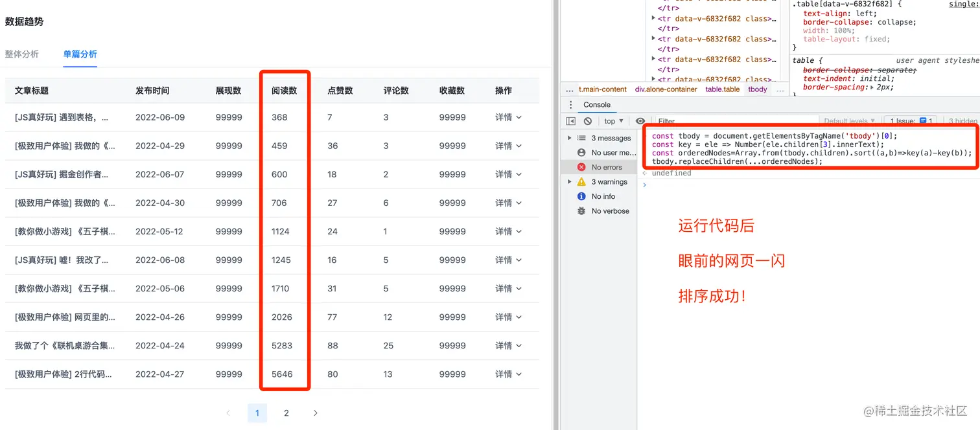Click the text-indent: initial CSS declaration
The height and width of the screenshot is (430, 980).
[x=848, y=78]
